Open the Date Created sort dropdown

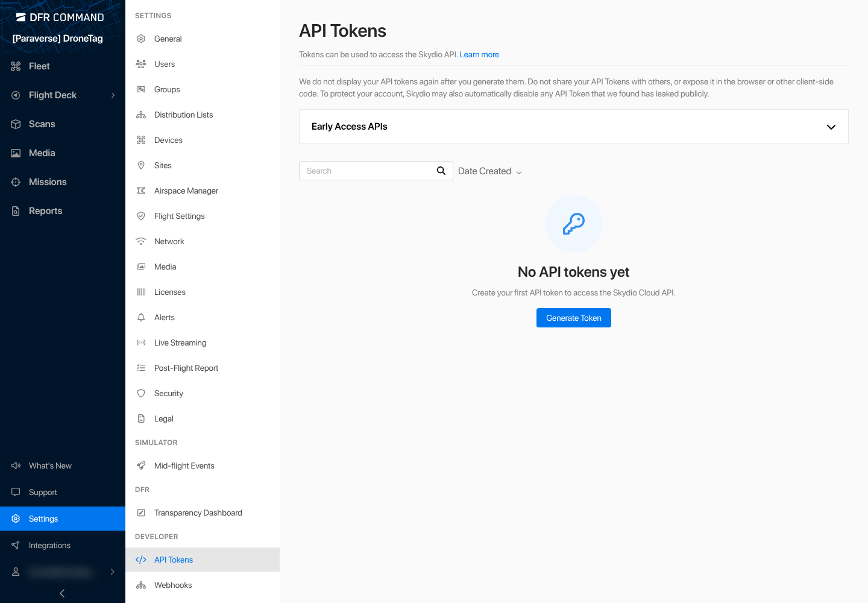490,171
